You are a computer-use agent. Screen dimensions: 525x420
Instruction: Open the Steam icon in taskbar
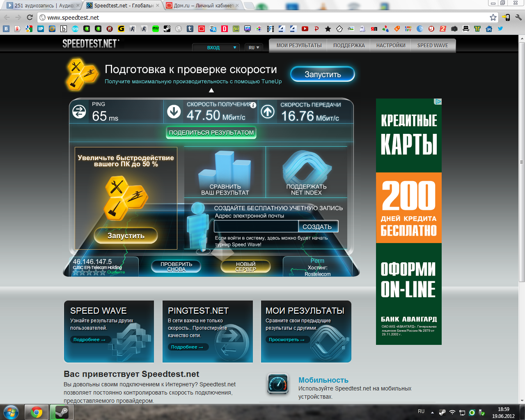coord(62,412)
